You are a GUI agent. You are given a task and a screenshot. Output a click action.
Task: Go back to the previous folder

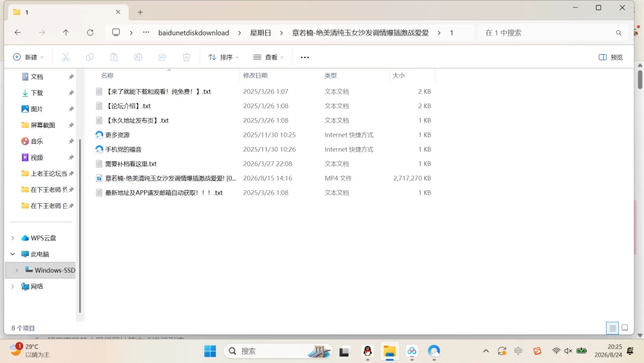[17, 32]
